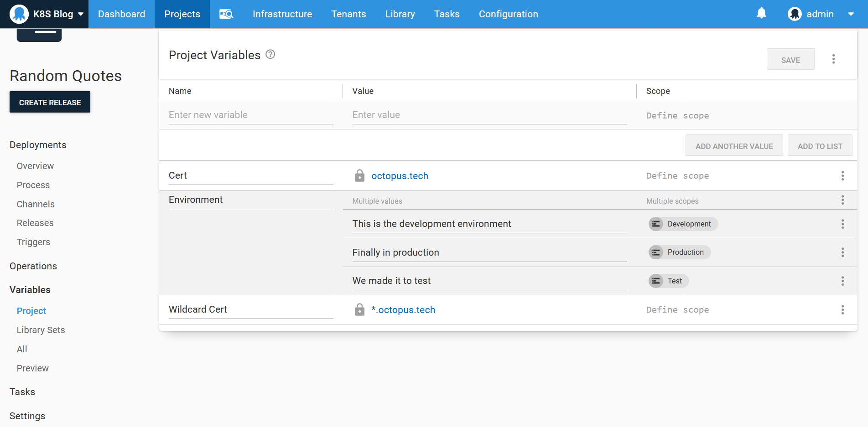Go to the Infrastructure tab
The width and height of the screenshot is (868, 427).
282,14
